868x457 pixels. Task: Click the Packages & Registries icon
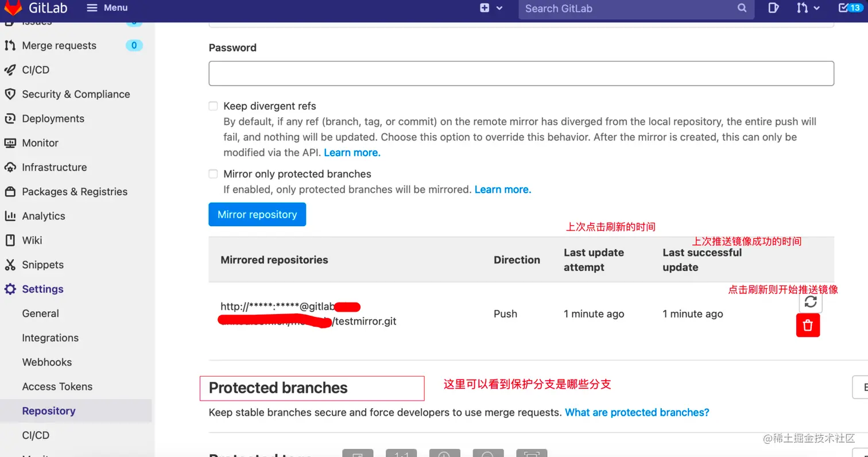[10, 192]
